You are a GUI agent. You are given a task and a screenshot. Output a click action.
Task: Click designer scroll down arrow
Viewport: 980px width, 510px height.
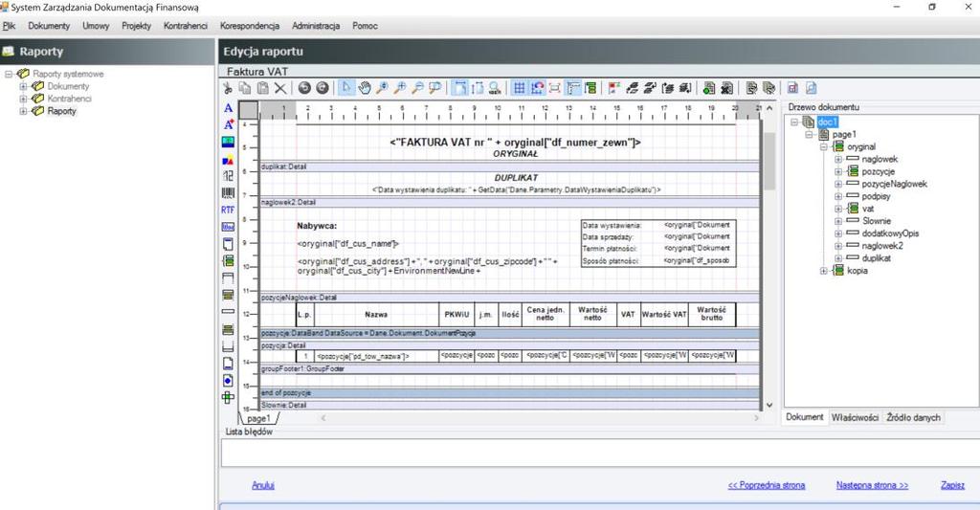(769, 405)
